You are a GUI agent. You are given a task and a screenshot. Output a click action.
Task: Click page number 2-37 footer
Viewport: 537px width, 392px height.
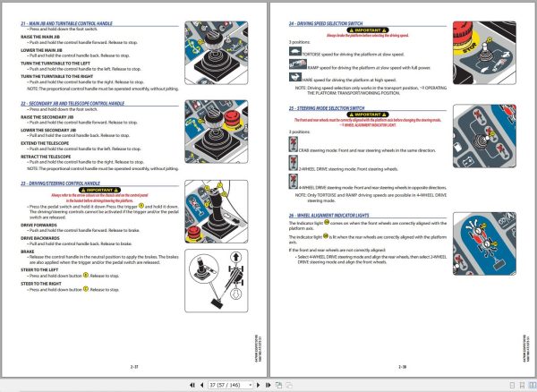click(134, 367)
